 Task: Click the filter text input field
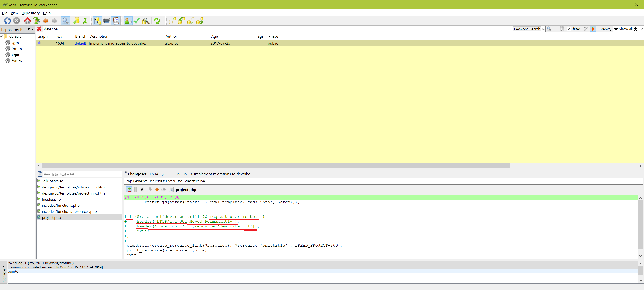(x=82, y=174)
